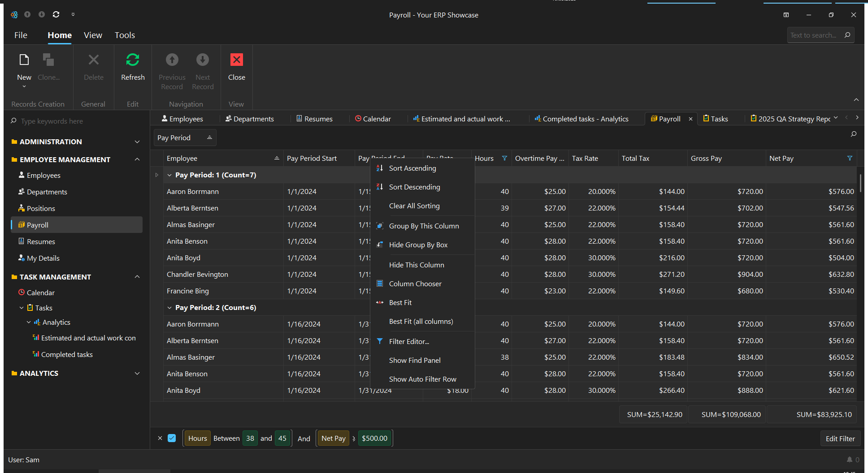Click the filter funnel icon on Hours column

[504, 158]
